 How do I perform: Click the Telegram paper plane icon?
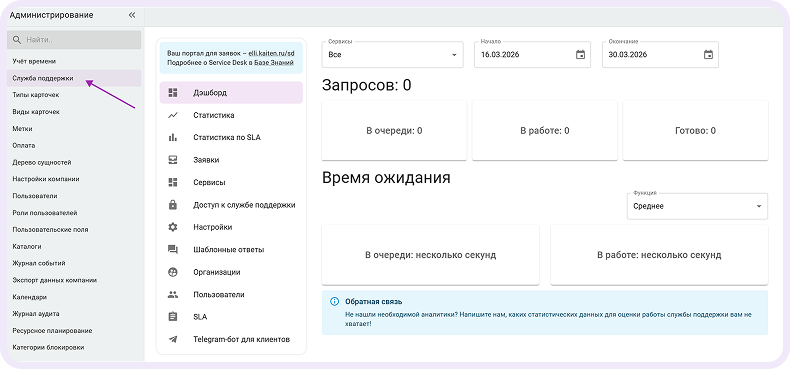(x=173, y=339)
